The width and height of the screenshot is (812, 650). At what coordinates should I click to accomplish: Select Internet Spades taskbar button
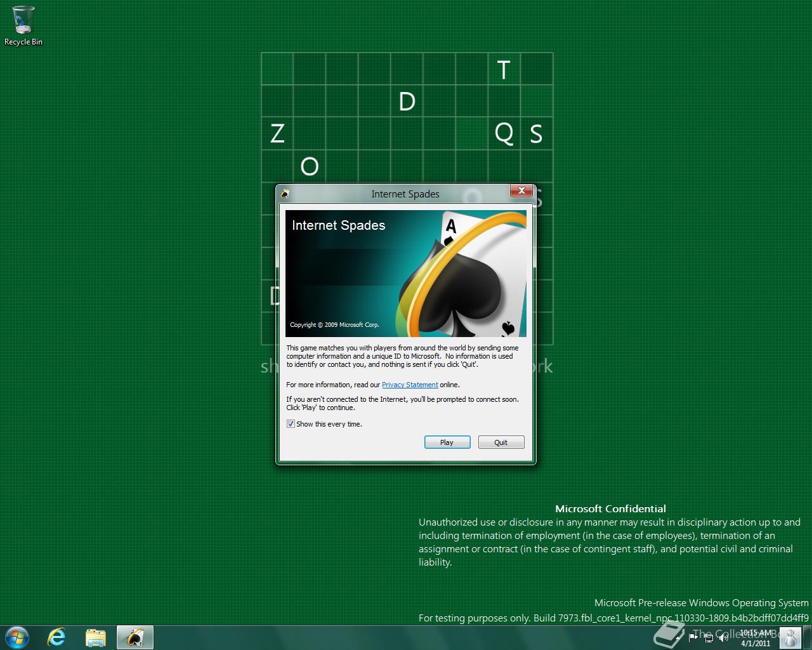click(x=135, y=637)
